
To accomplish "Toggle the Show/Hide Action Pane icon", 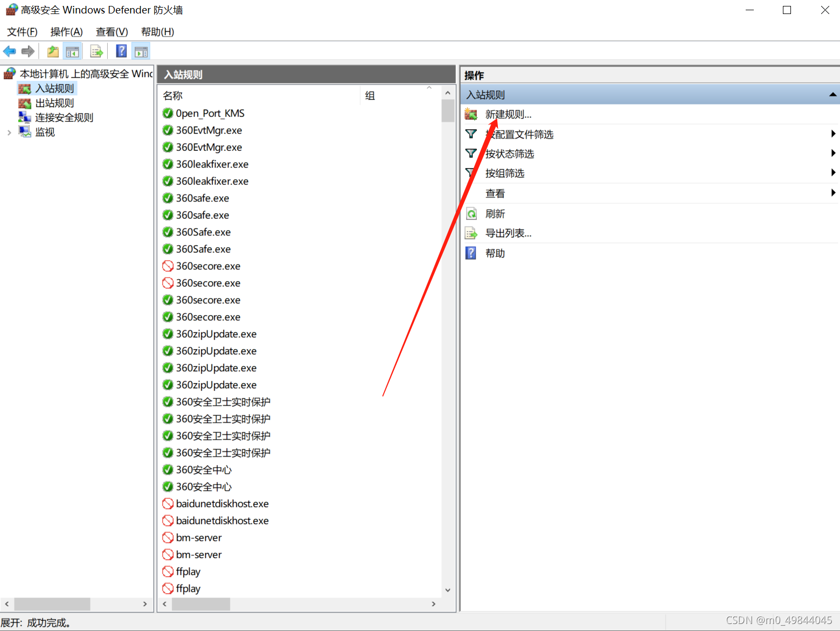I will 141,52.
